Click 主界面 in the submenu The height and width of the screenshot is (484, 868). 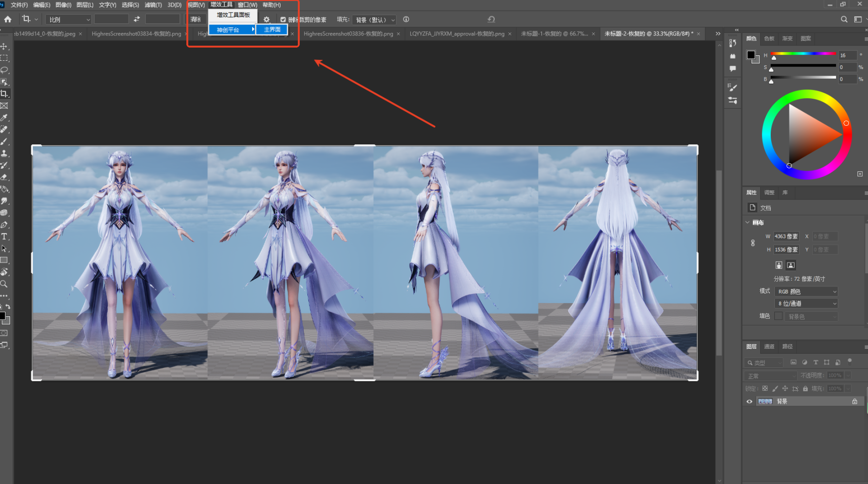[272, 29]
